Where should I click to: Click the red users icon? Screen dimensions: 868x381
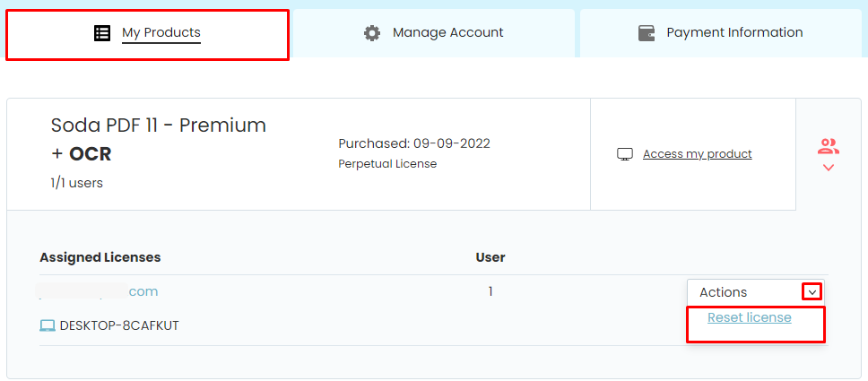[x=829, y=146]
